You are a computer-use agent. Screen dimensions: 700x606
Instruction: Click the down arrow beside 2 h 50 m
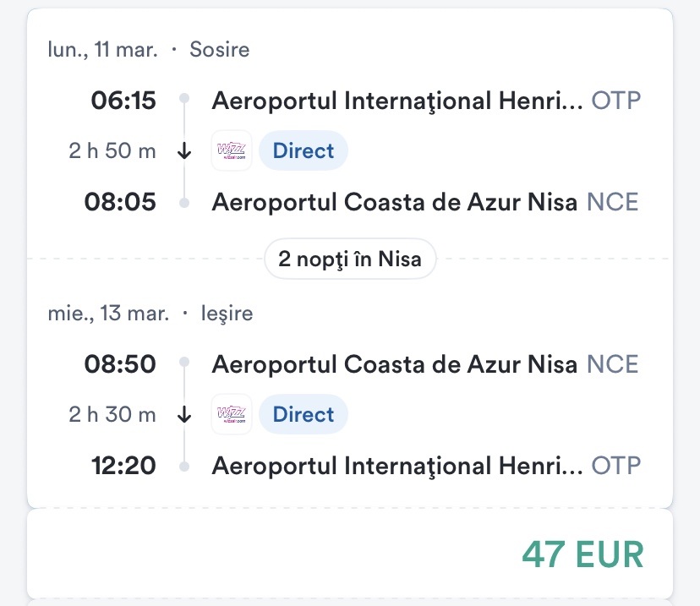[x=185, y=152]
